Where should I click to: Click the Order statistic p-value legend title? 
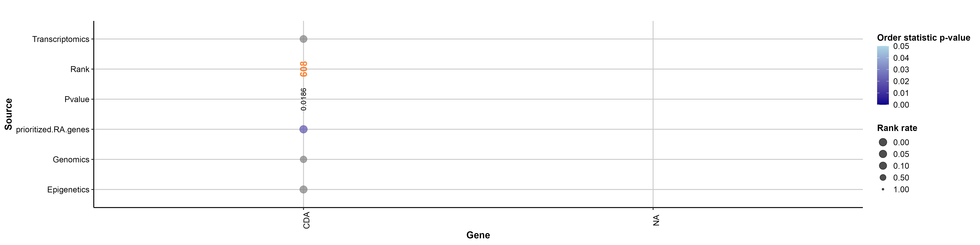click(x=923, y=38)
